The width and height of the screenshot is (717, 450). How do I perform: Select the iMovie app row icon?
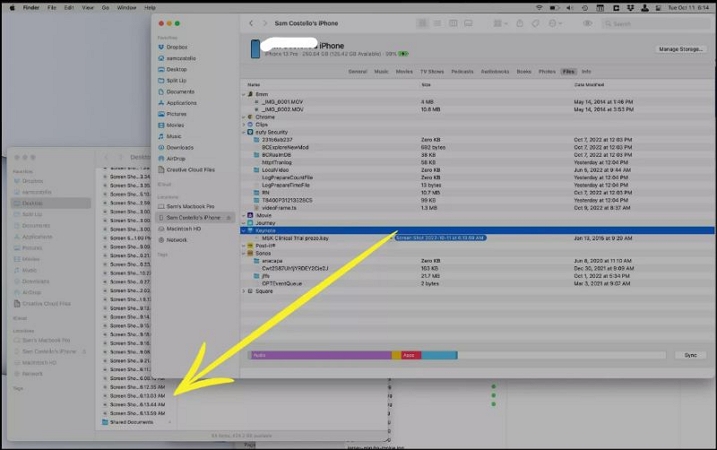point(250,215)
